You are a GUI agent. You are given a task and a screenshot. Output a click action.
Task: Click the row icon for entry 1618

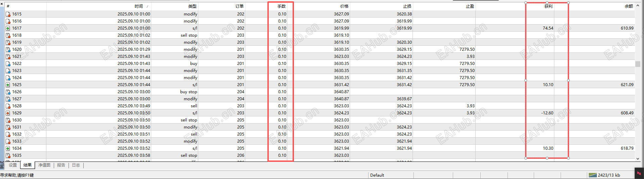tap(8, 35)
